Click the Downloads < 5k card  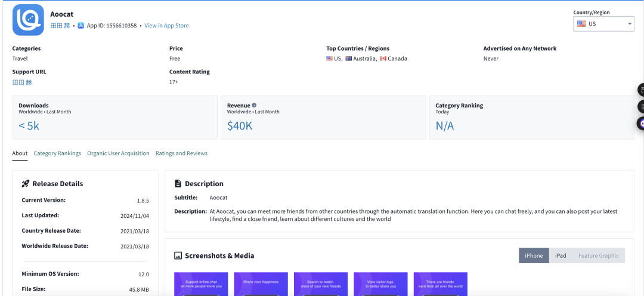pyautogui.click(x=114, y=118)
